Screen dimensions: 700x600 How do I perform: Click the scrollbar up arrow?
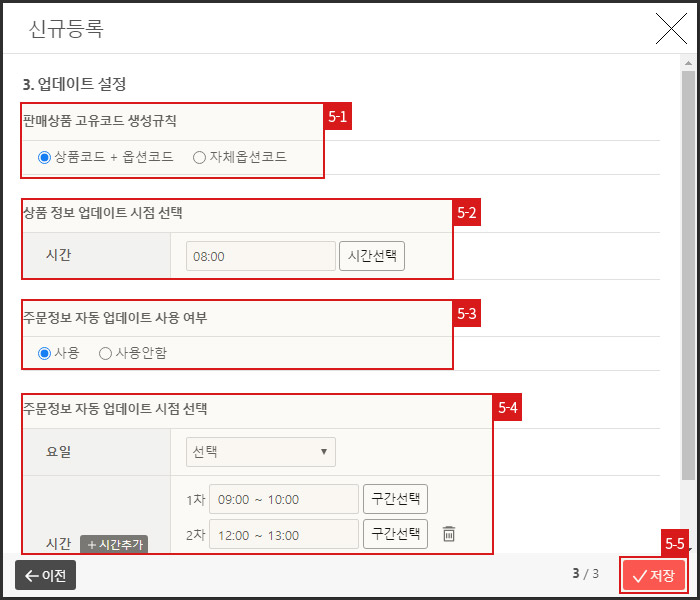coord(688,63)
